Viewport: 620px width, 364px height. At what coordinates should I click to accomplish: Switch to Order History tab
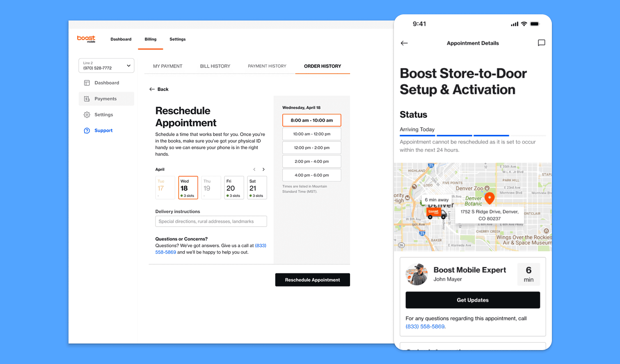pos(323,66)
